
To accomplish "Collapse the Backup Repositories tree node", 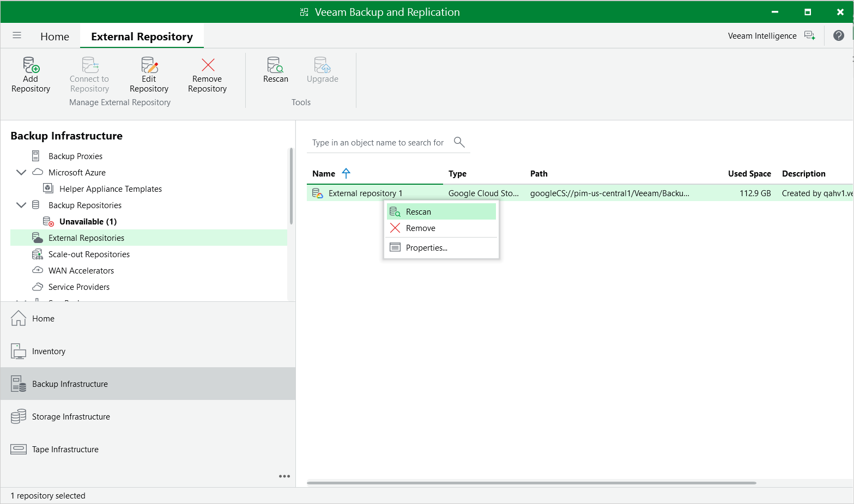I will coord(21,205).
